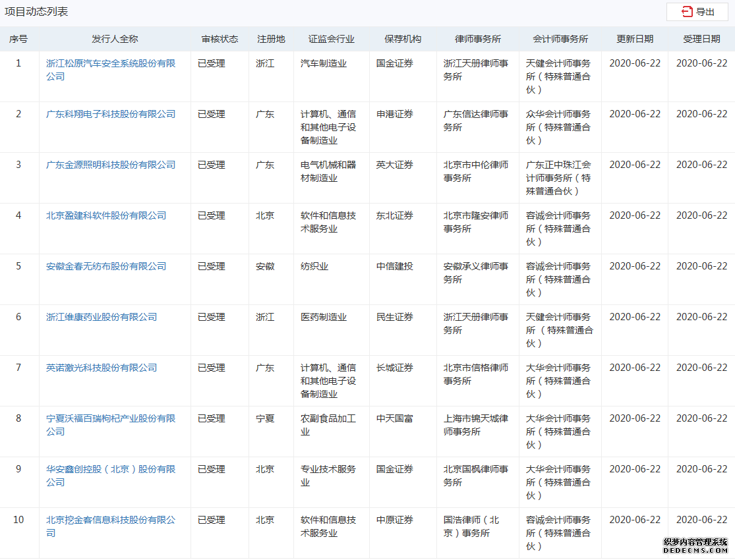Click the 保荐机构 column header

403,39
